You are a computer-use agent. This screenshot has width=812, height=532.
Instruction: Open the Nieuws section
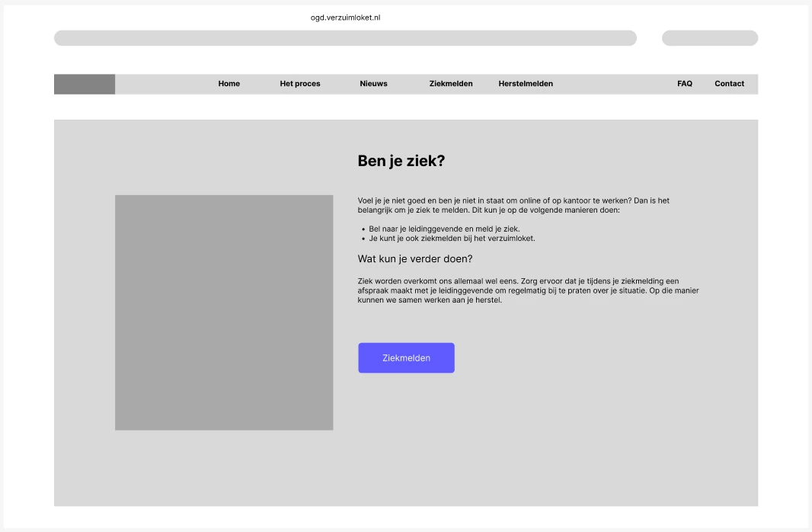click(x=373, y=83)
